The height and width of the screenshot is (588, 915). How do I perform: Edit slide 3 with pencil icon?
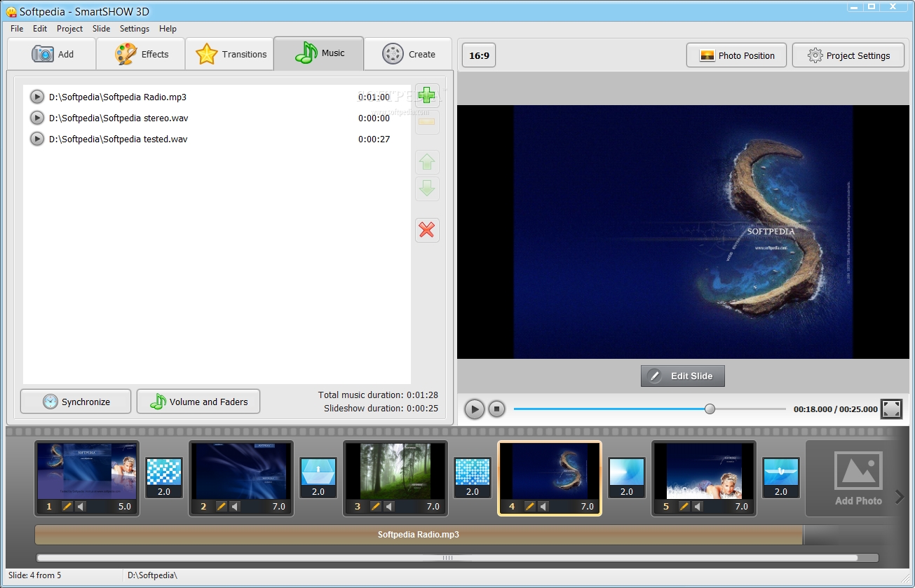pyautogui.click(x=376, y=506)
